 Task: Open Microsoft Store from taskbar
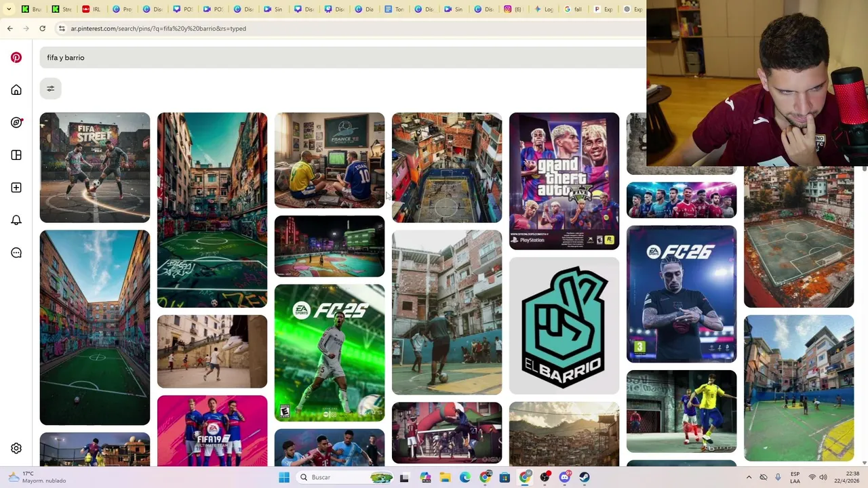(x=505, y=477)
